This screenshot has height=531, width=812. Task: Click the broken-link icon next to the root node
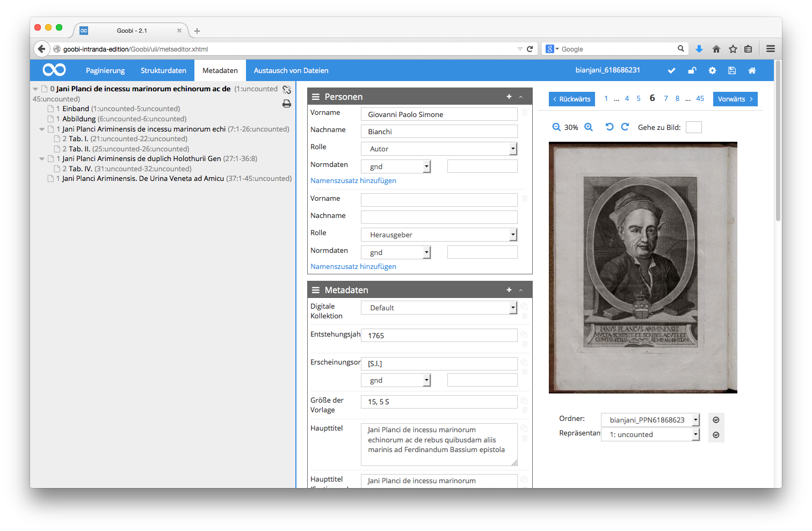(x=287, y=89)
